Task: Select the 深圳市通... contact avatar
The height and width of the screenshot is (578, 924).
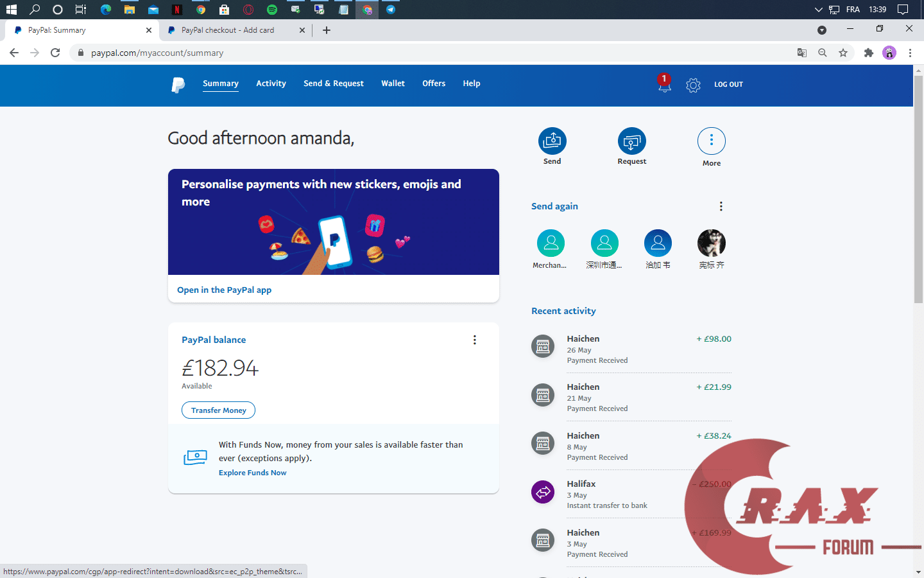Action: coord(604,243)
